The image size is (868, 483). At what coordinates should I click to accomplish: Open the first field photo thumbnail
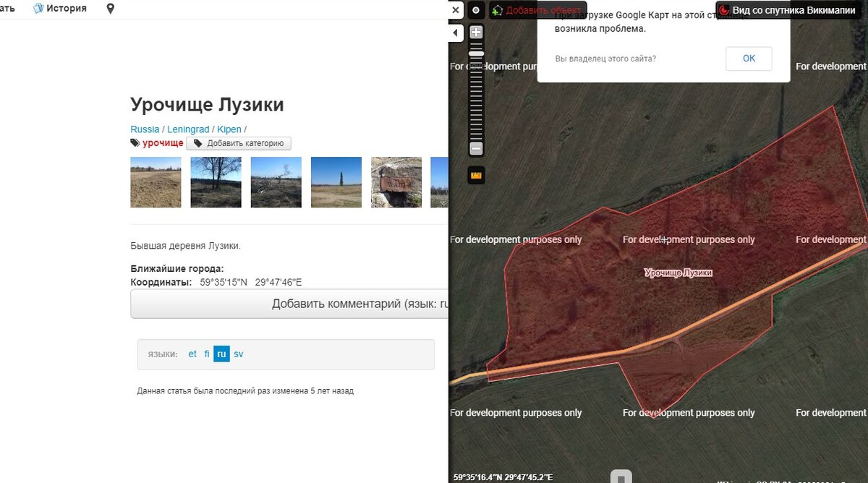click(x=155, y=182)
